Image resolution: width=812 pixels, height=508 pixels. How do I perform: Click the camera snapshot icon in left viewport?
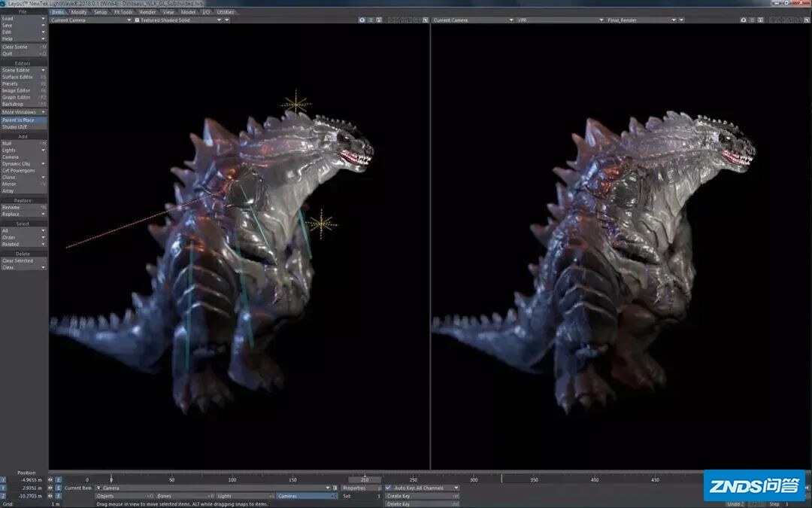tap(362, 20)
